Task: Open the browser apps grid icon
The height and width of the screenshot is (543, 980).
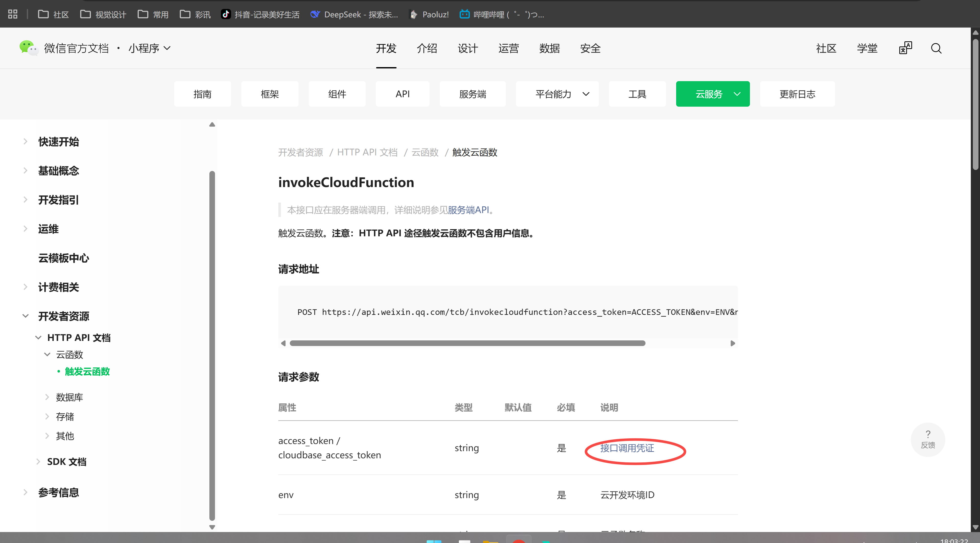Action: (x=13, y=14)
